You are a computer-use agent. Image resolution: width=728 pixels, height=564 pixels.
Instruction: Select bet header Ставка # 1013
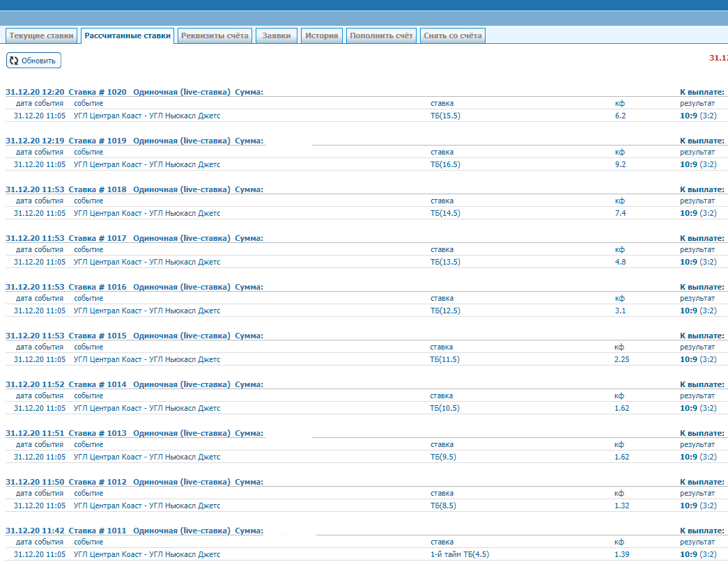click(x=98, y=433)
